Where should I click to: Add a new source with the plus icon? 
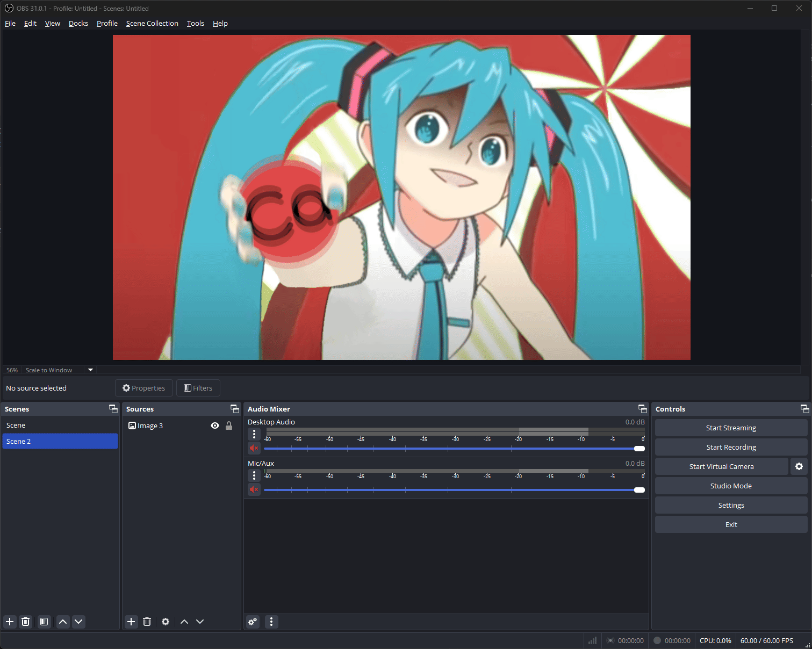(131, 622)
